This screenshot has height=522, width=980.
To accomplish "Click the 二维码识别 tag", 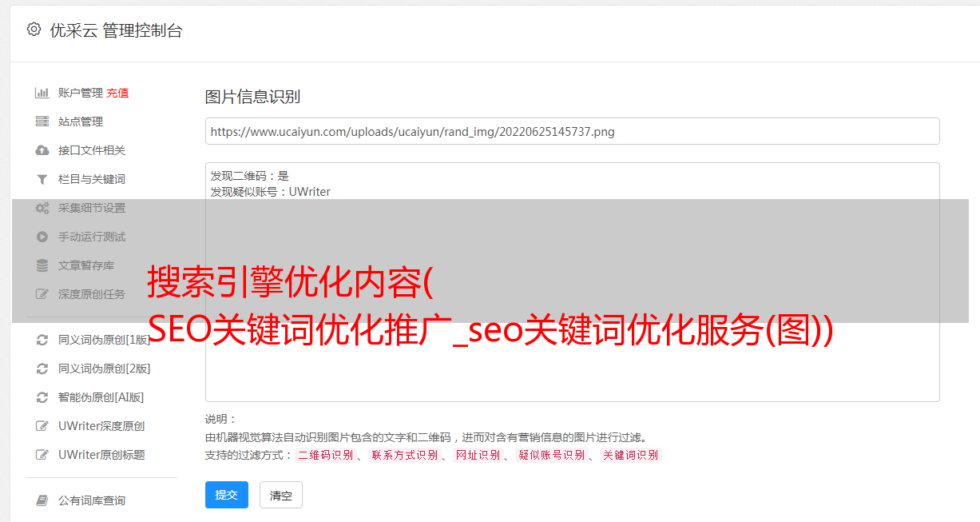I will 325,455.
